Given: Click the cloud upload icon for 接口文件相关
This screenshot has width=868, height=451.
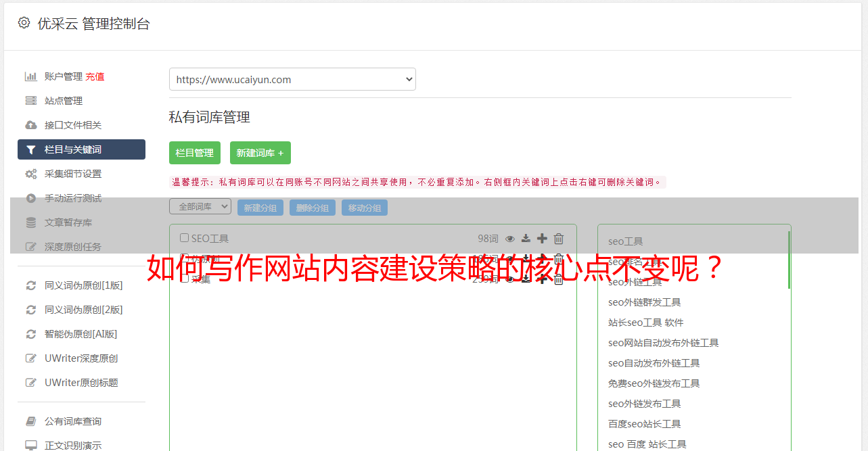Looking at the screenshot, I should tap(31, 125).
